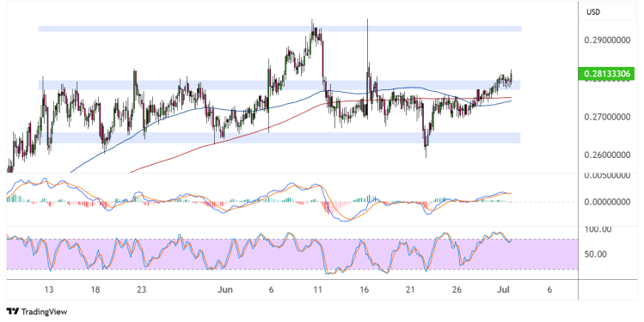The image size is (644, 322).
Task: Click the TradingView text link
Action: click(x=44, y=312)
